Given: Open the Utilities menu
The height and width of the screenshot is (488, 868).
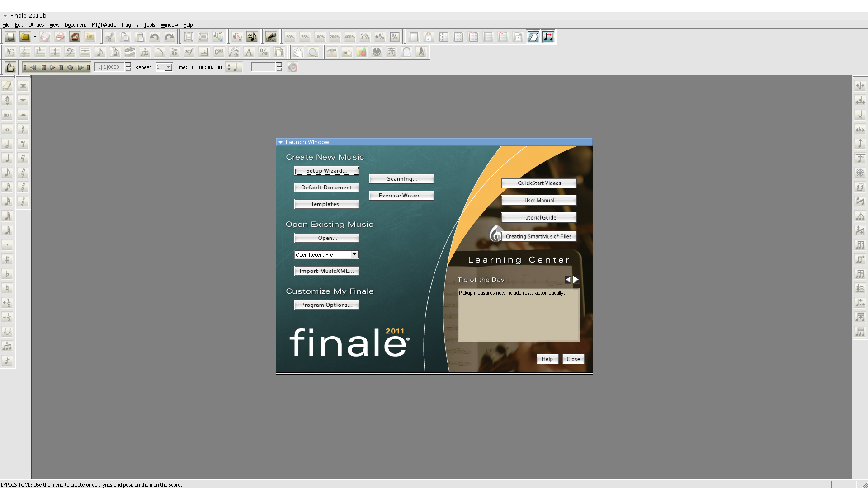Looking at the screenshot, I should 36,25.
